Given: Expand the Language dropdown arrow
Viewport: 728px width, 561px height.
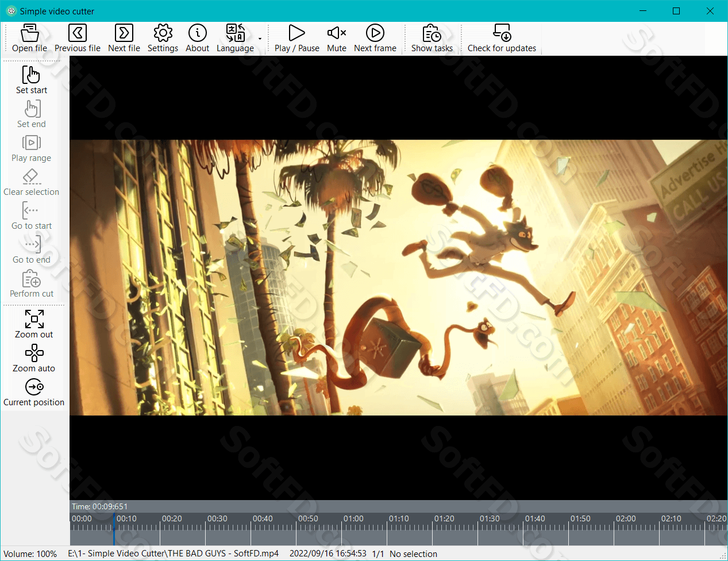Looking at the screenshot, I should 260,39.
